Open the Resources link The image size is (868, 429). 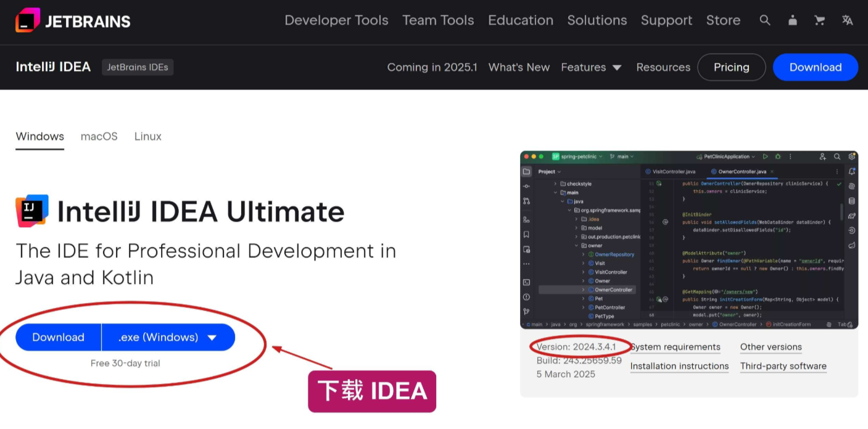point(663,67)
